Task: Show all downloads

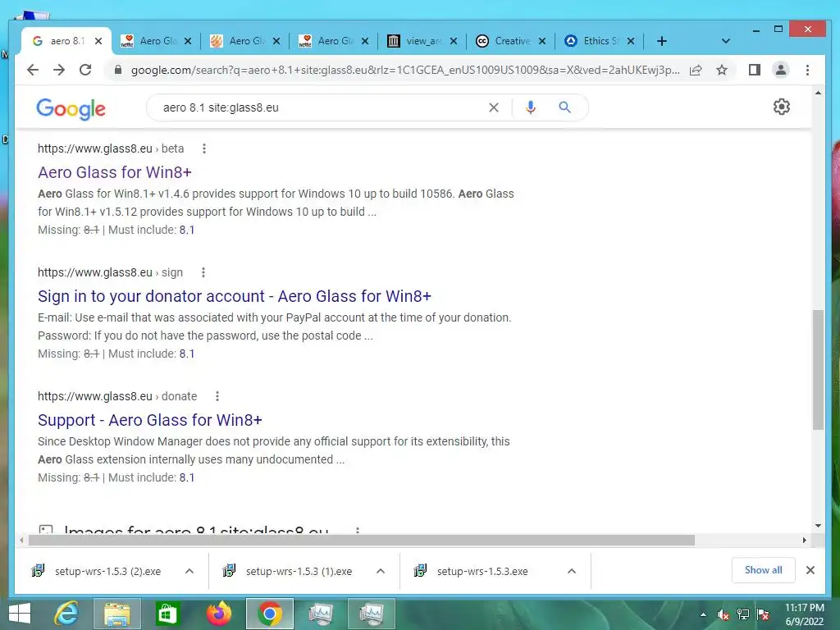Action: [x=763, y=570]
